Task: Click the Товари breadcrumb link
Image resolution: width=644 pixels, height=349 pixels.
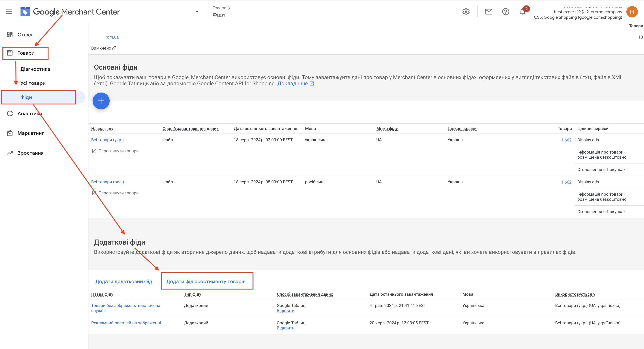Action: tap(219, 8)
